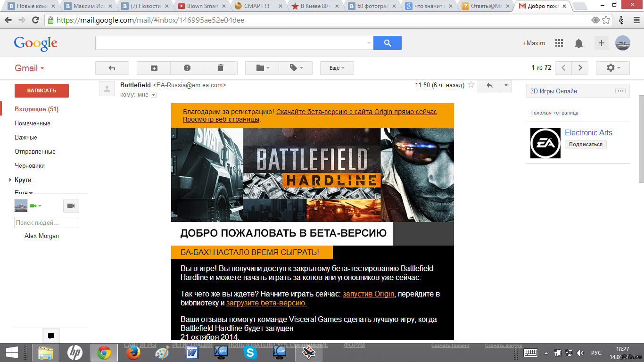644x362 pixels.
Task: Reply to the Battlefield email
Action: (x=489, y=85)
